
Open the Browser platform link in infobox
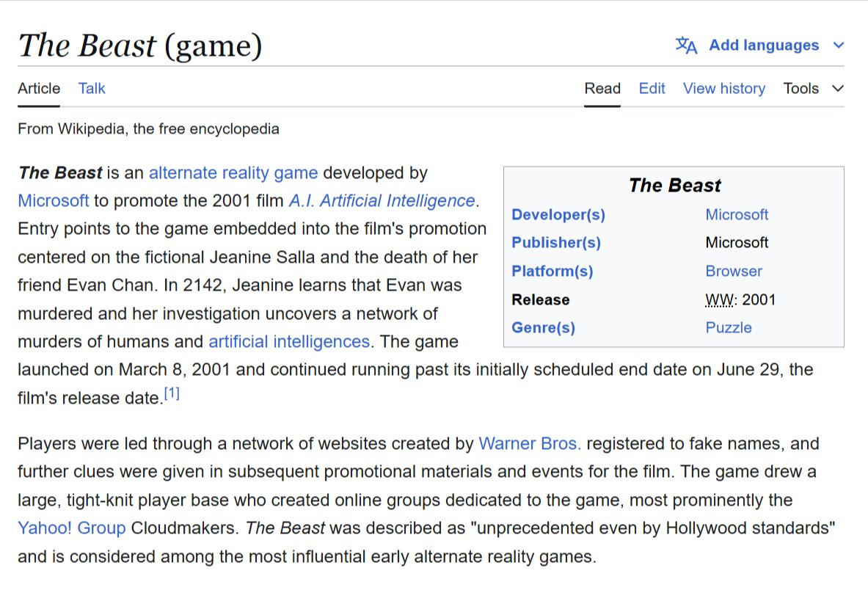[x=734, y=272]
